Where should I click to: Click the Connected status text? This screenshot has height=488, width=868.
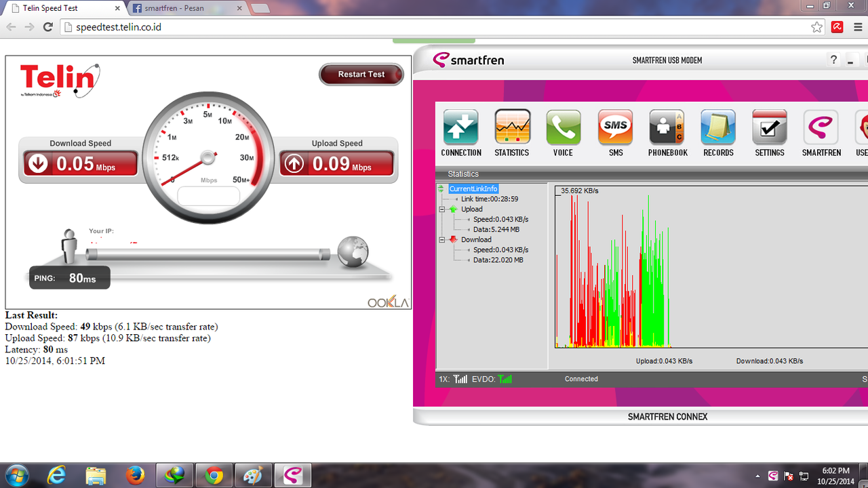click(x=581, y=379)
